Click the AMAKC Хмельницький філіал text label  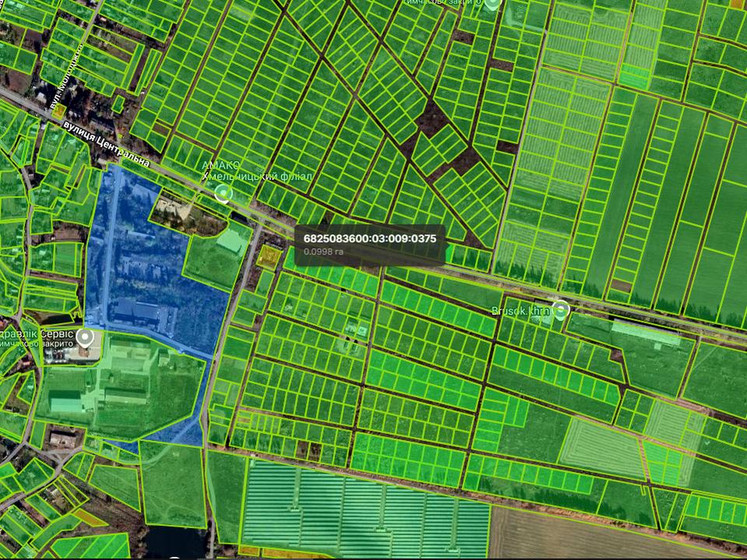click(x=257, y=171)
